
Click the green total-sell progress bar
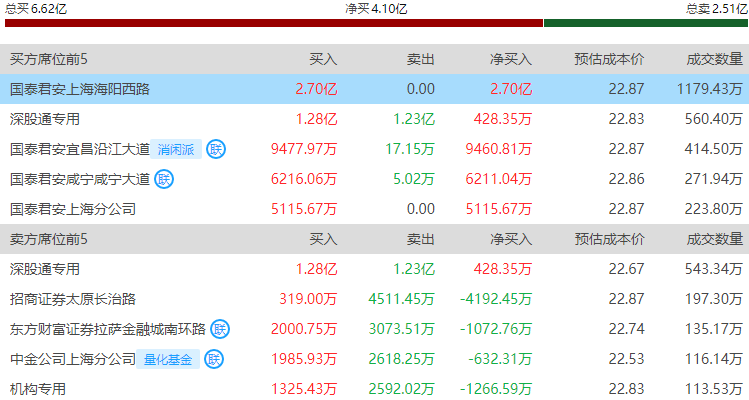[x=646, y=23]
